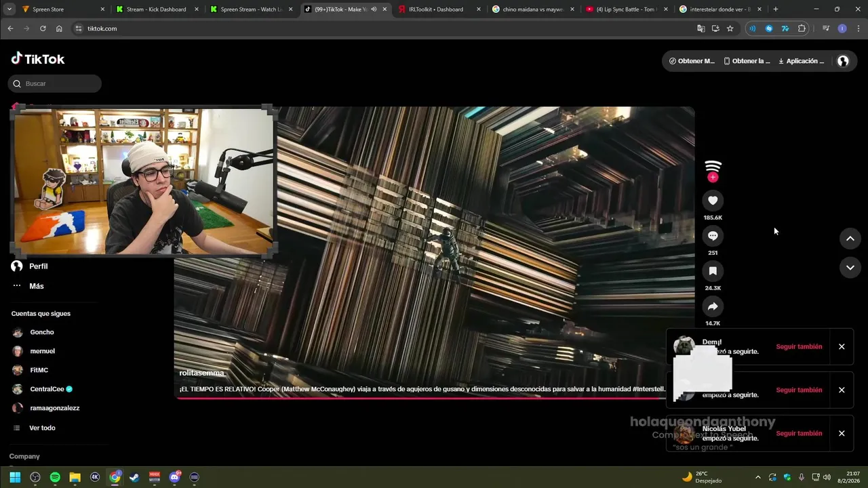Viewport: 868px width, 488px height.
Task: Open Steam from the taskbar
Action: tap(134, 477)
